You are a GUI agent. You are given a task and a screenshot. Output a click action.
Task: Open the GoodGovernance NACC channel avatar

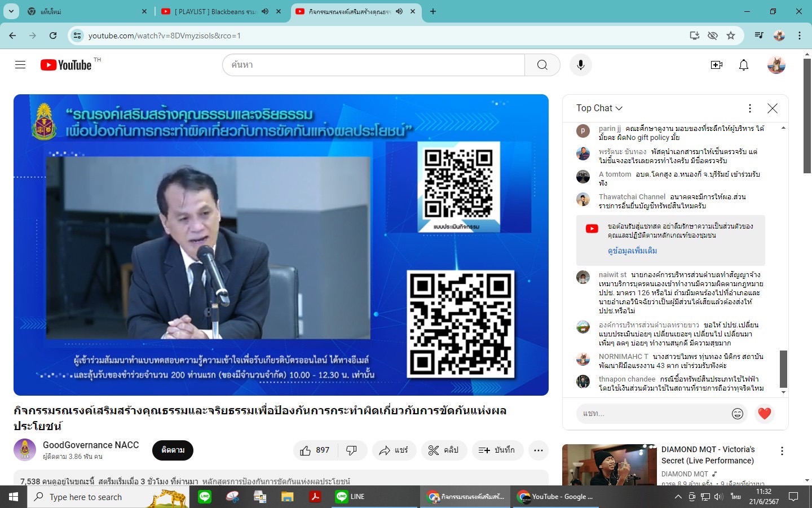point(25,450)
